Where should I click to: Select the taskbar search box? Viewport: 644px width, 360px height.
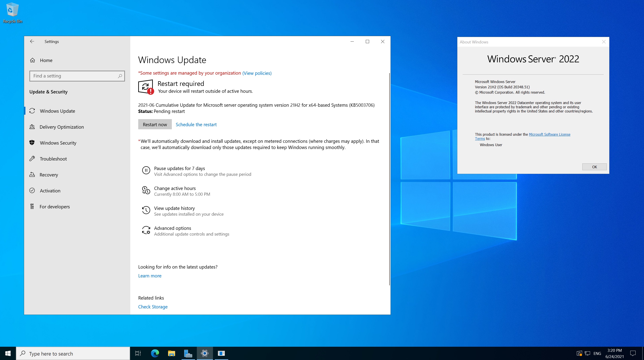coord(73,354)
